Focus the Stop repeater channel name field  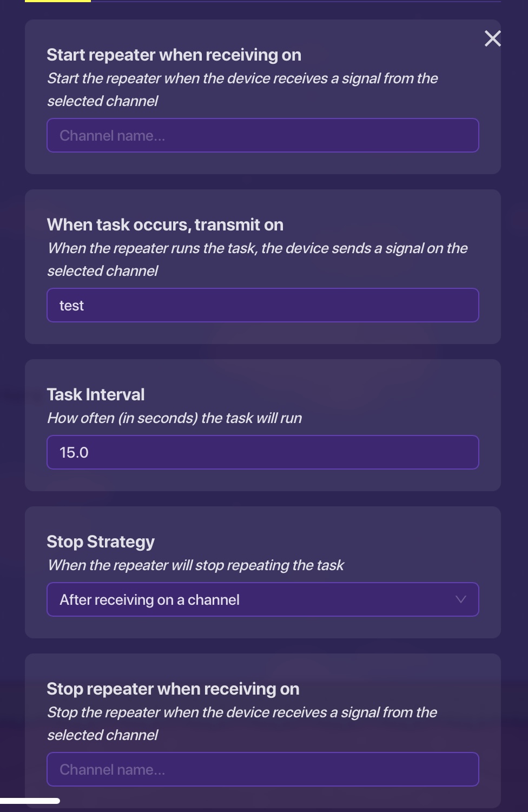(262, 769)
